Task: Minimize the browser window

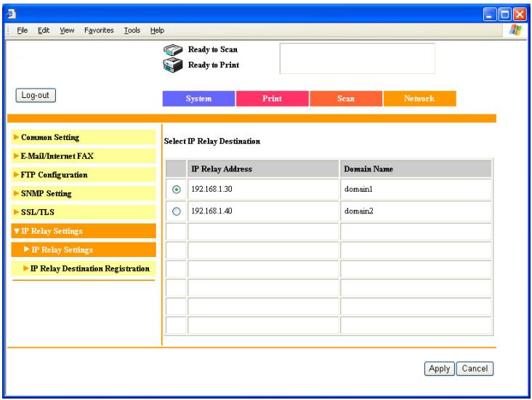Action: click(x=490, y=15)
